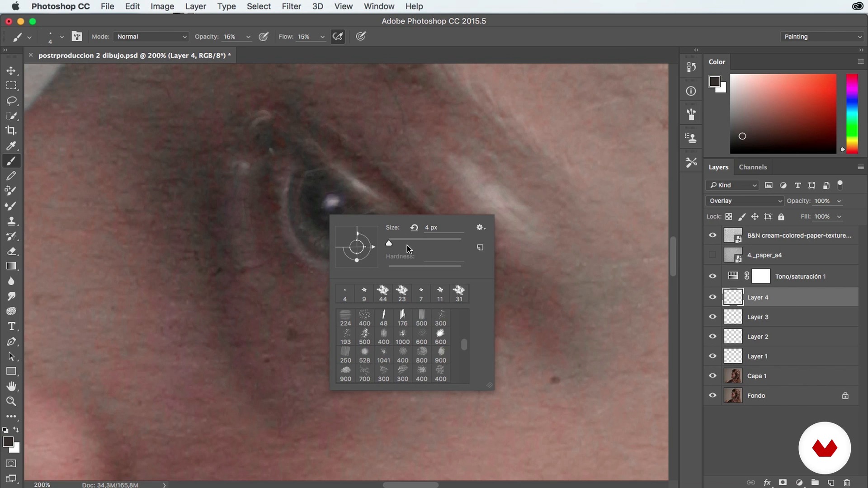Expand the Flow value dropdown arrow
This screenshot has width=868, height=488.
click(322, 37)
